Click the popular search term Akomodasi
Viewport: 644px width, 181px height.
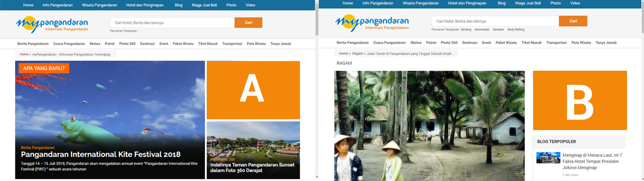[482, 30]
